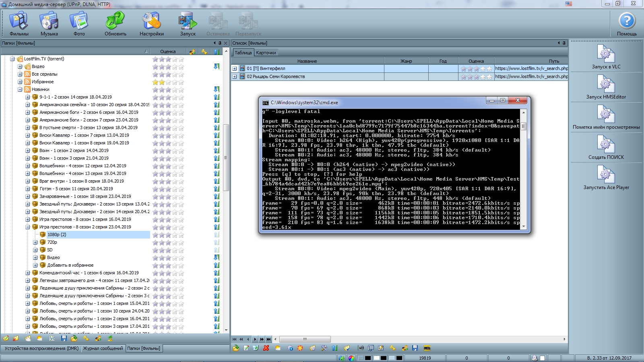Expand the Все сериалы tree node
The width and height of the screenshot is (644, 362).
coord(20,74)
